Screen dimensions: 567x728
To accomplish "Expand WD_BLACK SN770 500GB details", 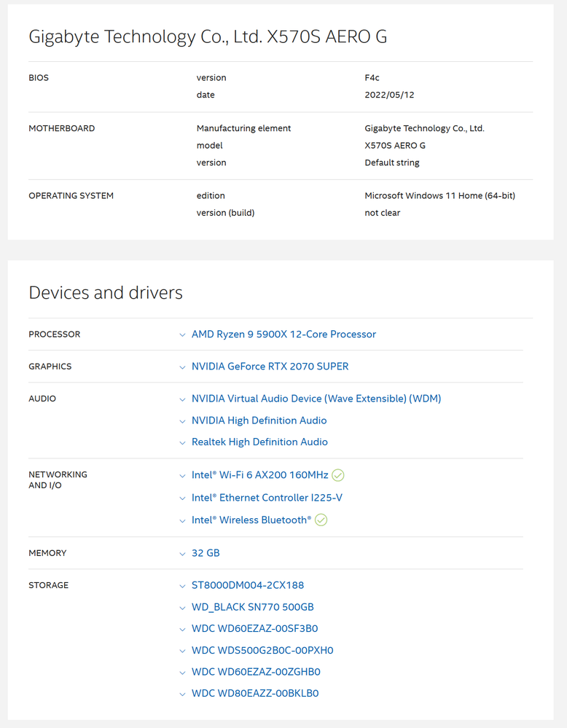I will tap(182, 607).
